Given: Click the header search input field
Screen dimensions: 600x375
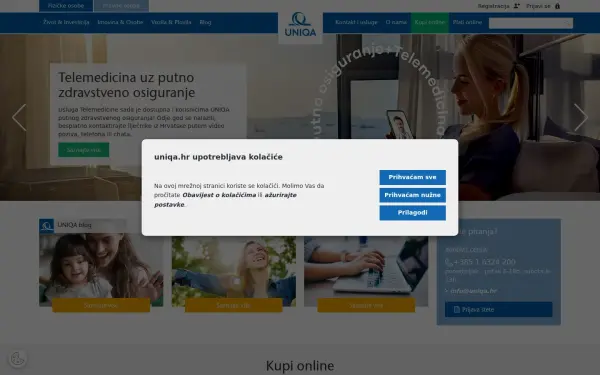Looking at the screenshot, I should (531, 23).
